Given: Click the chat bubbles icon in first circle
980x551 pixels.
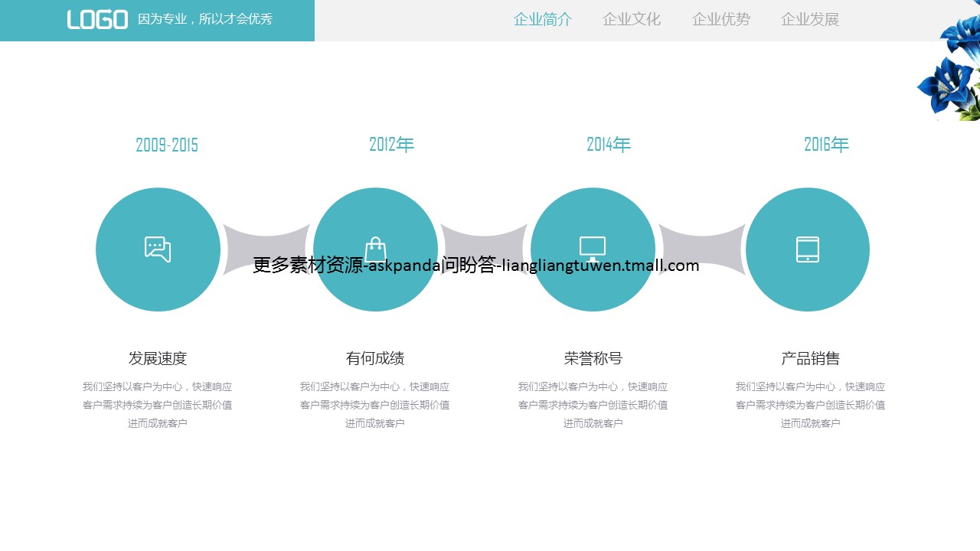Looking at the screenshot, I should [158, 249].
